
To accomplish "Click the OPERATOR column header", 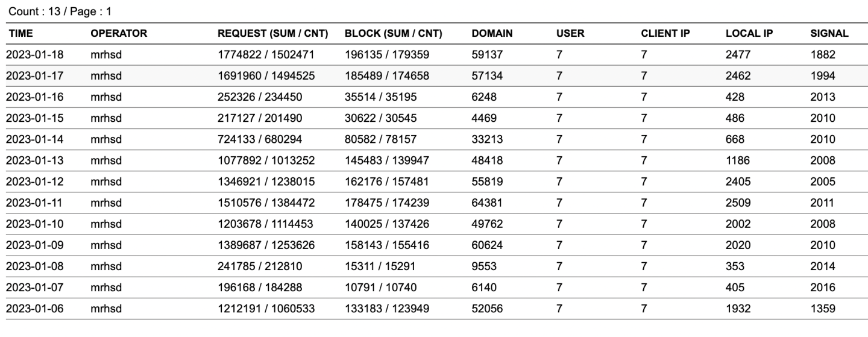I will coord(110,34).
